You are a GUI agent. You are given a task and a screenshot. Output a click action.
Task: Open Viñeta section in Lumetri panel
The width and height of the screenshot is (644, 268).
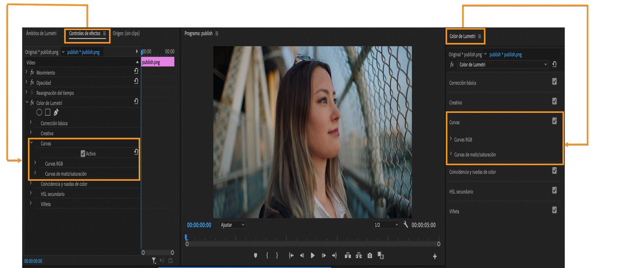(x=454, y=212)
